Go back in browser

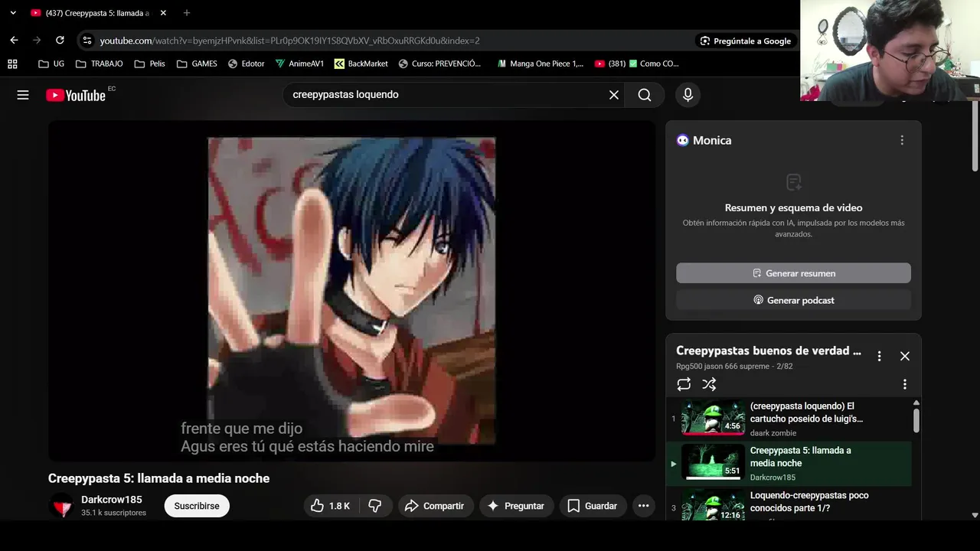(14, 41)
